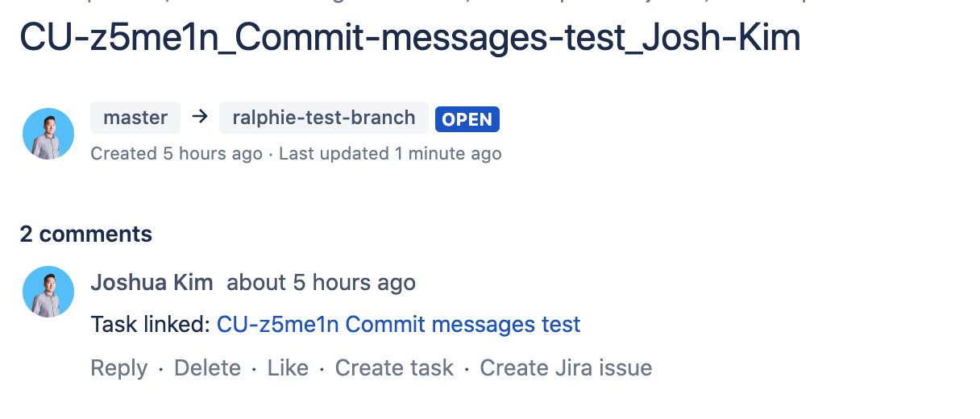Click the 'Task linked:' label text
The width and height of the screenshot is (980, 419).
click(x=151, y=325)
